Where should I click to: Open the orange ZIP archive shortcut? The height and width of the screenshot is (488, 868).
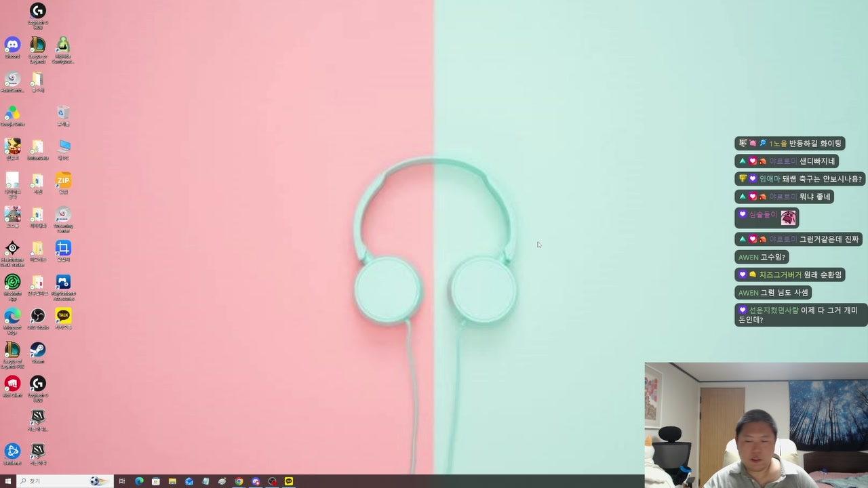(63, 183)
